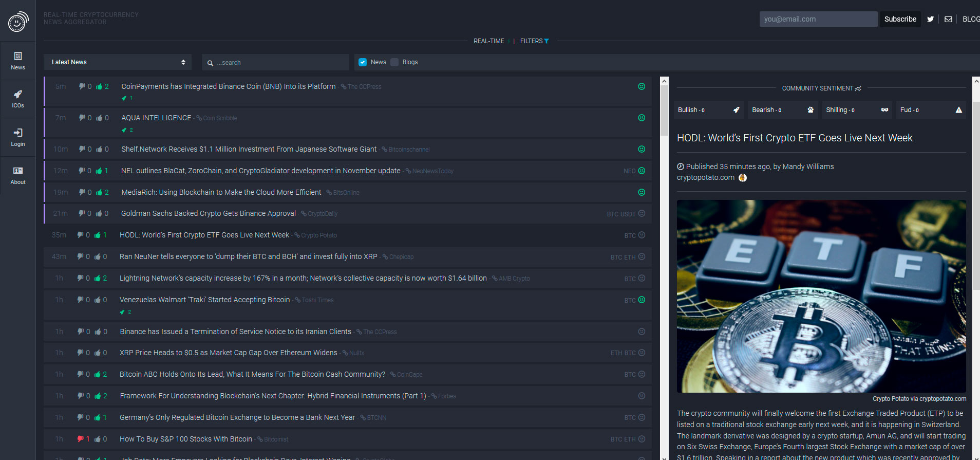Viewport: 980px width, 460px height.
Task: Click the email address input field
Action: pyautogui.click(x=818, y=19)
